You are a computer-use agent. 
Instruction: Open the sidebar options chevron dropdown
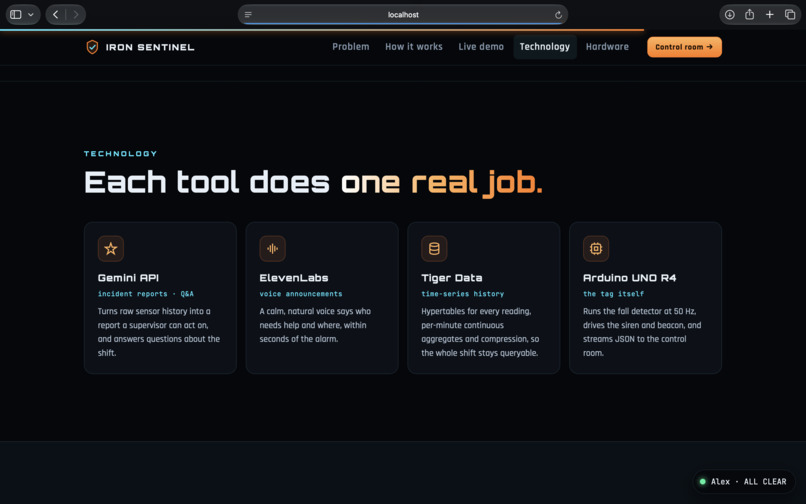pyautogui.click(x=31, y=14)
